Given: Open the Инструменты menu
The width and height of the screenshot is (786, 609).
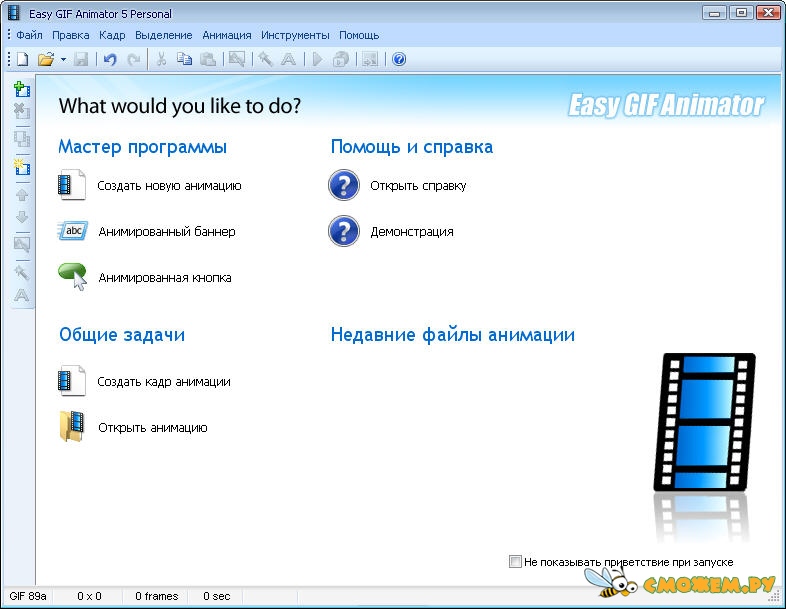Looking at the screenshot, I should (x=295, y=36).
